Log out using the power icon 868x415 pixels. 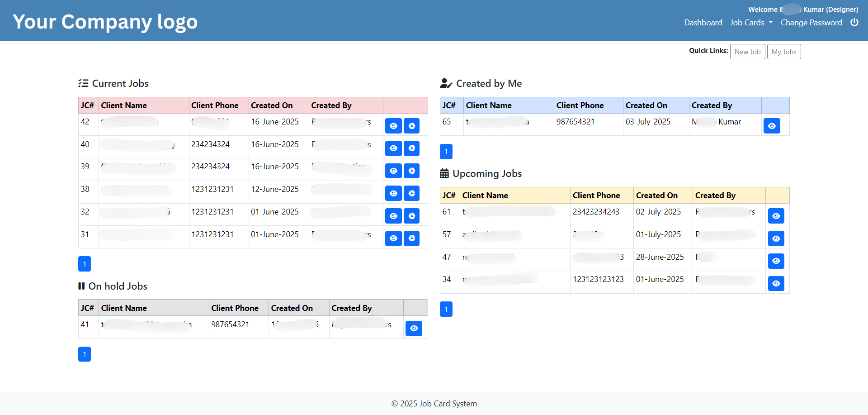pos(854,22)
